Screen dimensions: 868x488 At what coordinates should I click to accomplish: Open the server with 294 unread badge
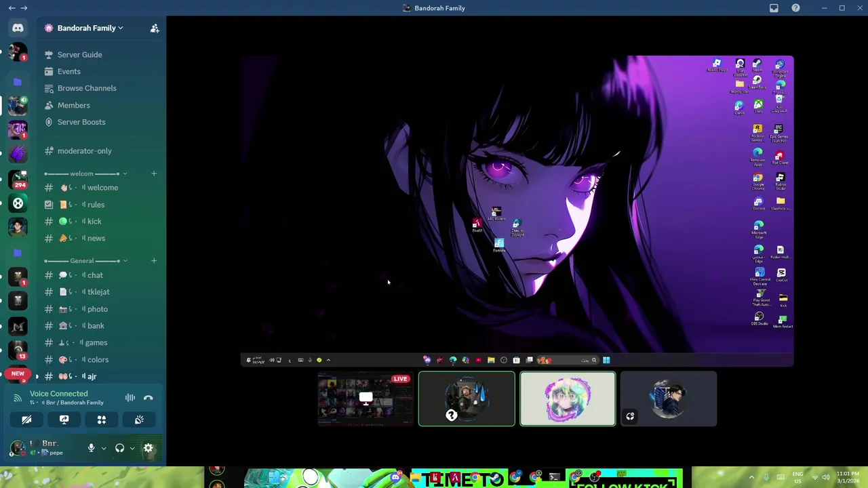[x=18, y=180]
